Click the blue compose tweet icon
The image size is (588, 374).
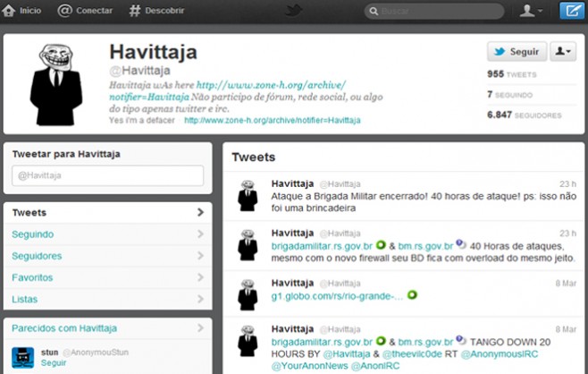click(x=571, y=11)
